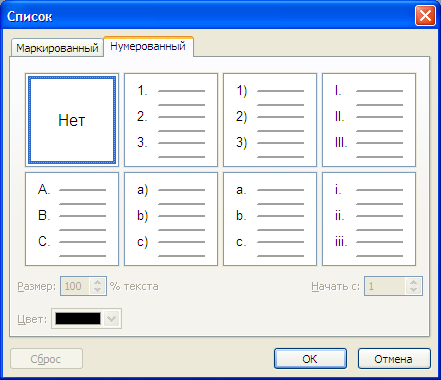
Task: Increase the Размер value with up arrow
Action: click(97, 282)
